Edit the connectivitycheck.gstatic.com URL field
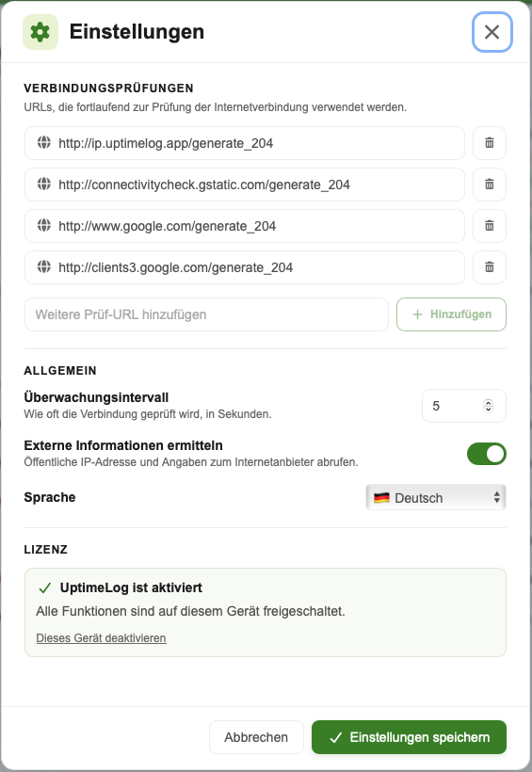Viewport: 532px width, 772px height. pyautogui.click(x=245, y=185)
